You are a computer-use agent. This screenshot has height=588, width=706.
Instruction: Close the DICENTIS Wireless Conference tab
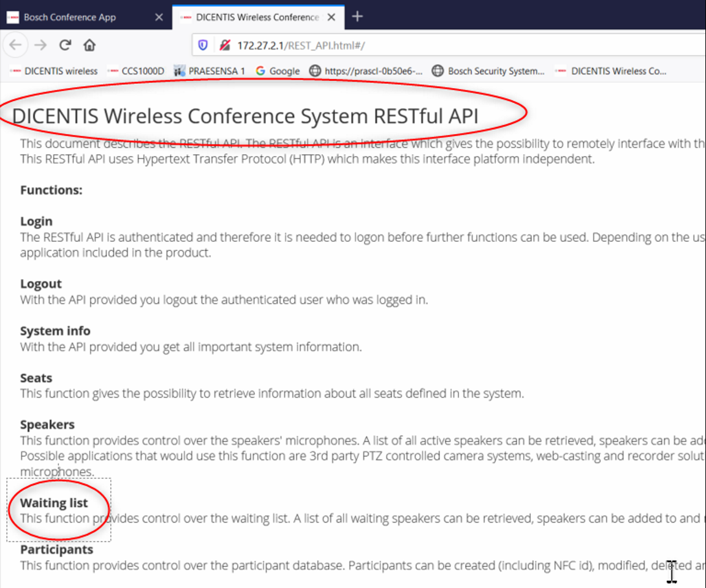pyautogui.click(x=332, y=17)
